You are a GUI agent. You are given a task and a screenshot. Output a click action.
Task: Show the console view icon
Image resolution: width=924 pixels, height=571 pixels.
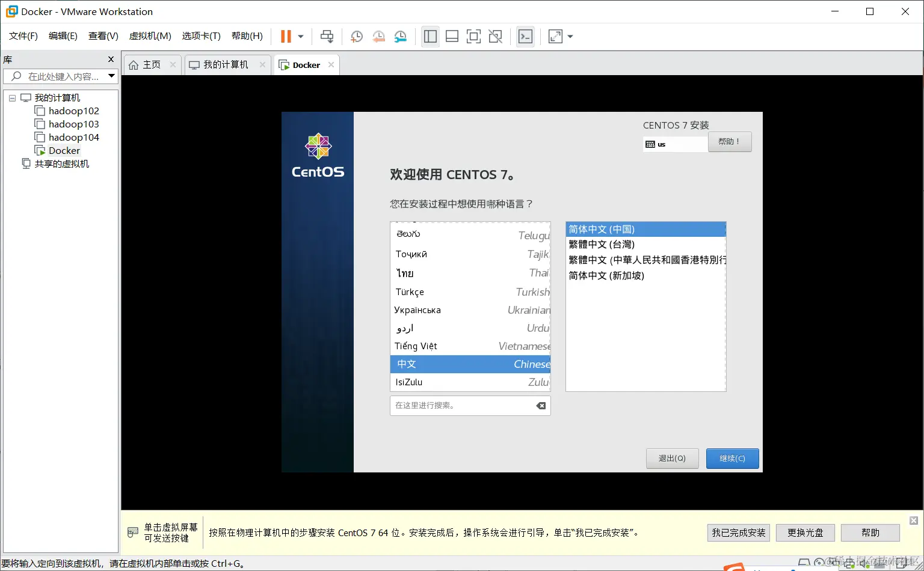pos(525,37)
